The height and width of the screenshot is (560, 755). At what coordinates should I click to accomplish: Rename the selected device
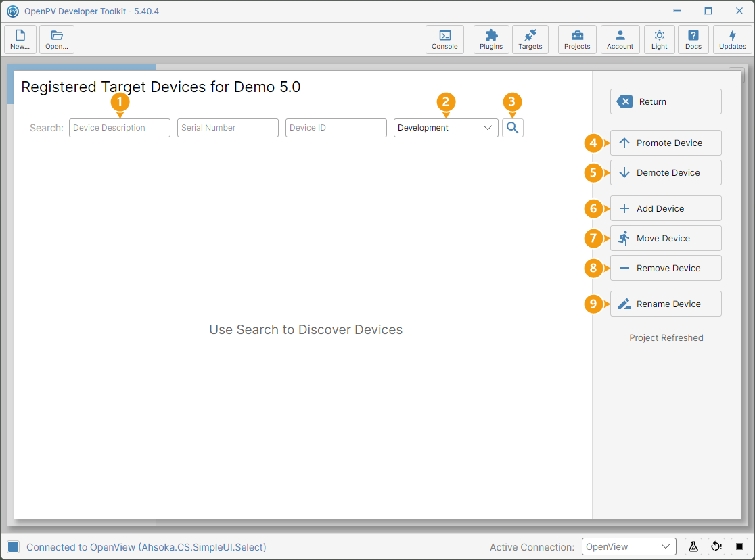coord(666,304)
